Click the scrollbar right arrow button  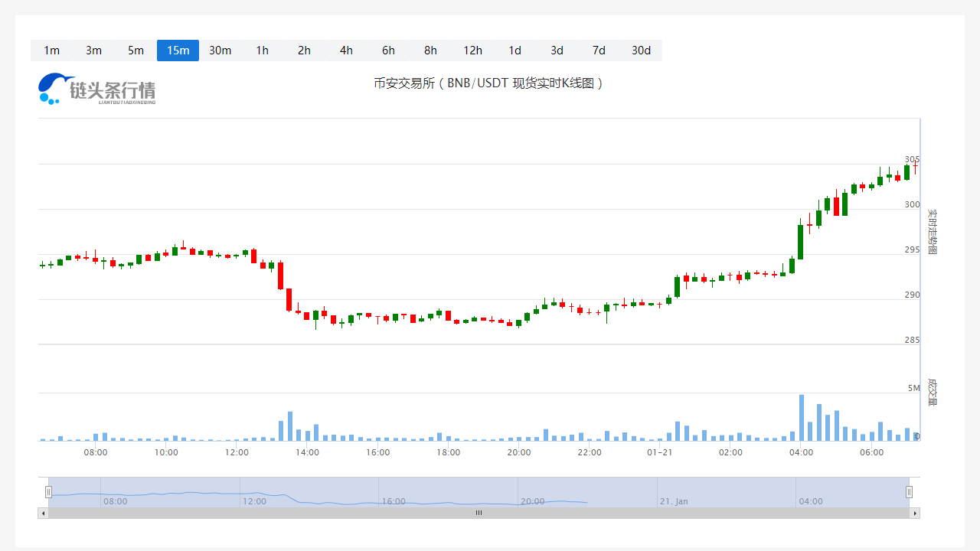915,513
